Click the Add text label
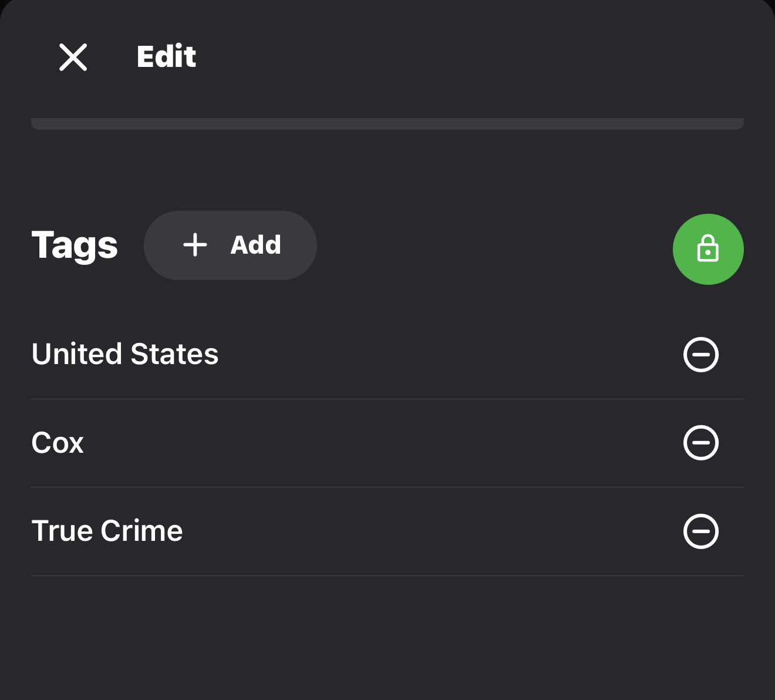Screen dimensions: 775x700 255,245
